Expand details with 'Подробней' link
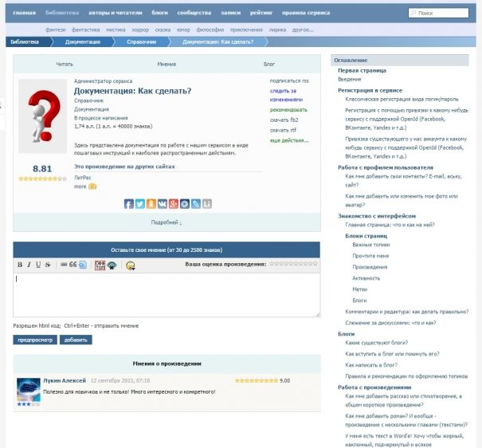The image size is (482, 448). click(x=167, y=222)
